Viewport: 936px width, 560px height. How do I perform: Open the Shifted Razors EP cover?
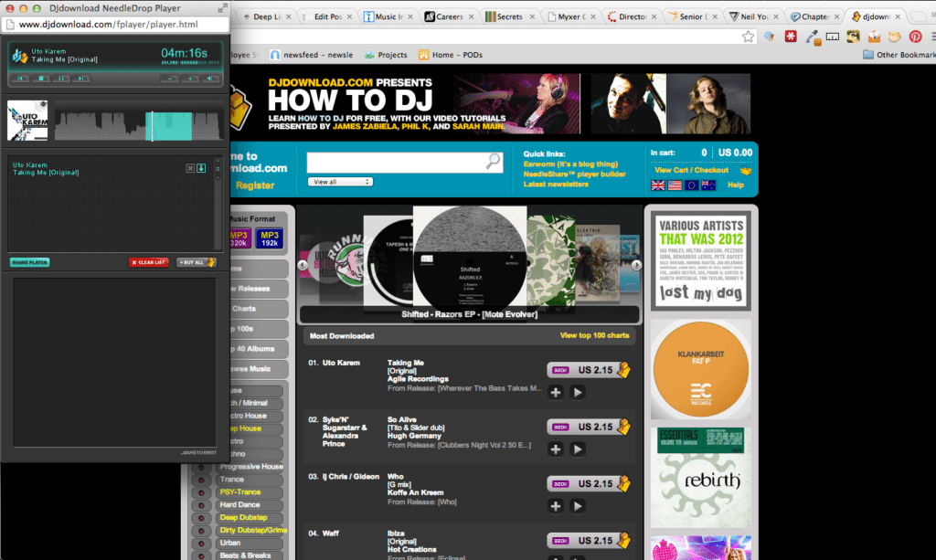point(470,257)
